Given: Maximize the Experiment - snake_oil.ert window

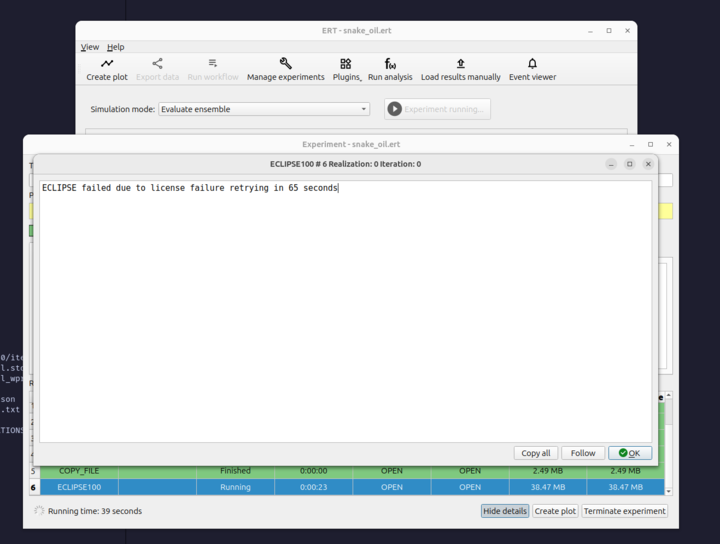Looking at the screenshot, I should [x=650, y=144].
